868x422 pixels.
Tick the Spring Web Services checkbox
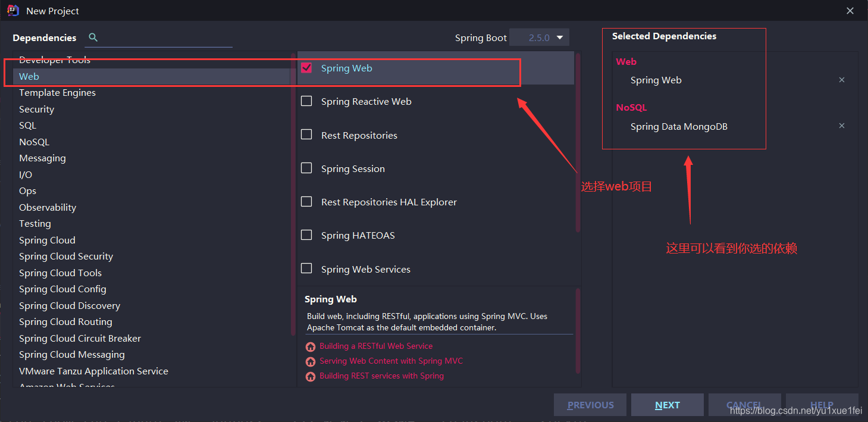pos(306,268)
